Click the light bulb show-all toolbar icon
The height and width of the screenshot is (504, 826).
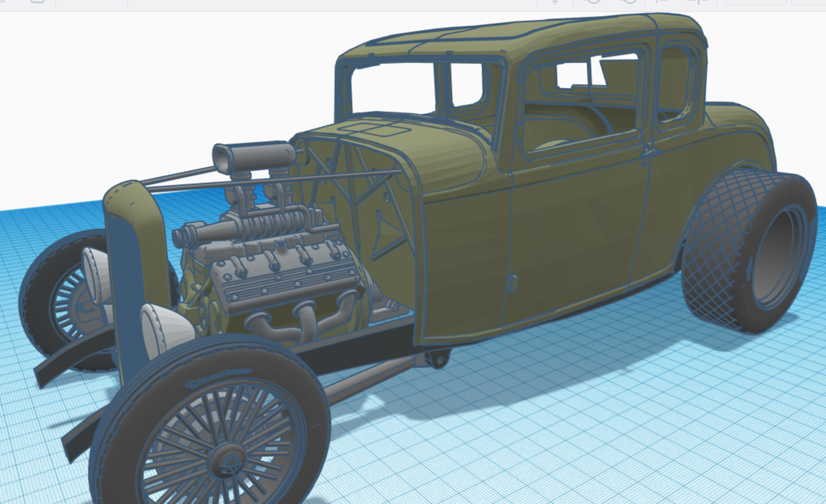tap(555, 2)
